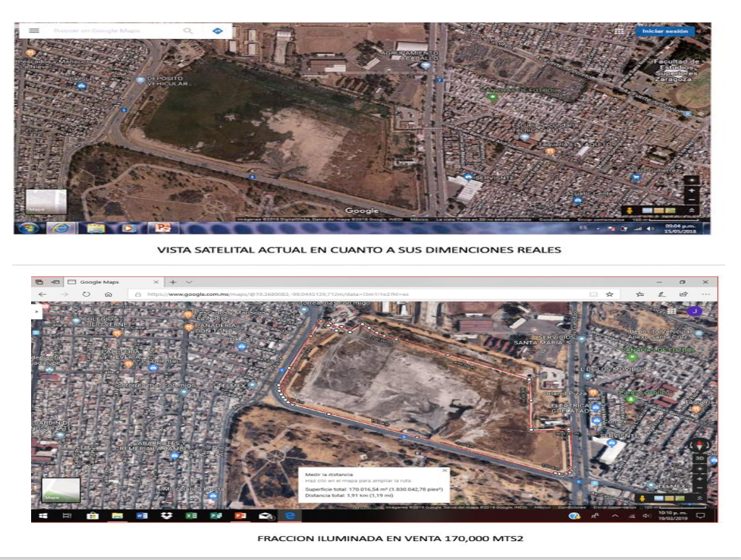Switch to Mapa view thumbnail in upper map
This screenshot has width=741, height=560.
pyautogui.click(x=46, y=201)
